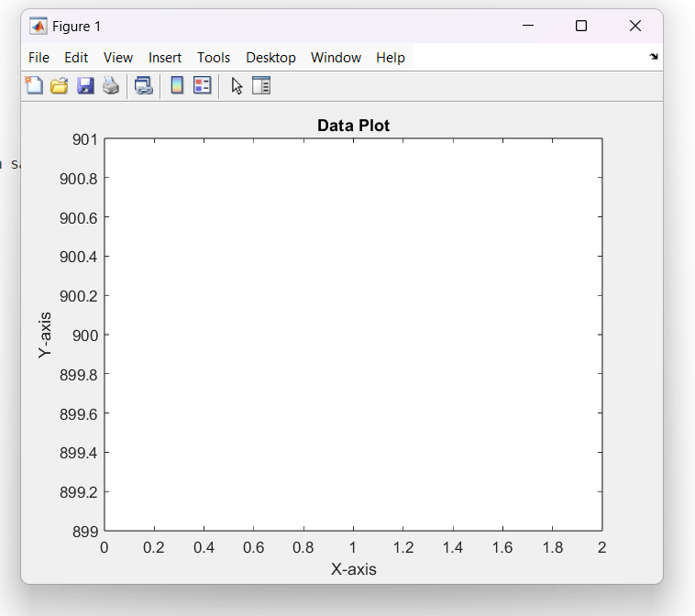Open the File menu
This screenshot has height=616, width=695.
tap(39, 58)
